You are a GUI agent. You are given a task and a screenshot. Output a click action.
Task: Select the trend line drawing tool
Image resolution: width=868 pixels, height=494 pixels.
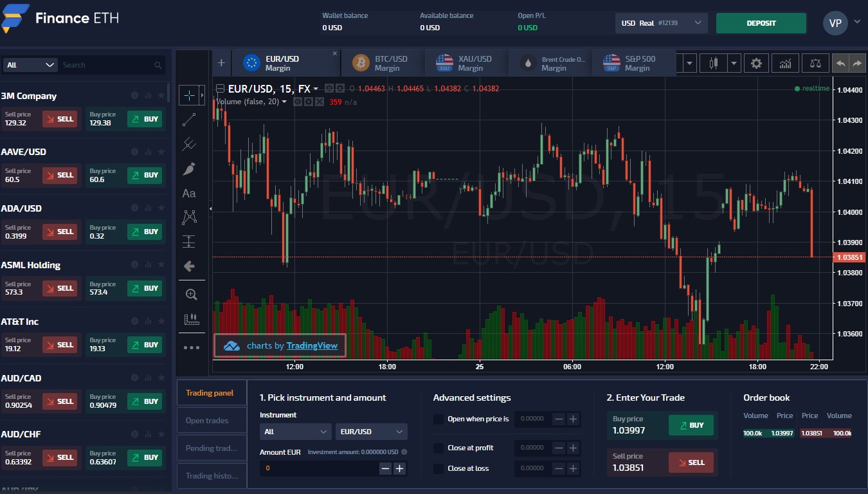tap(189, 120)
